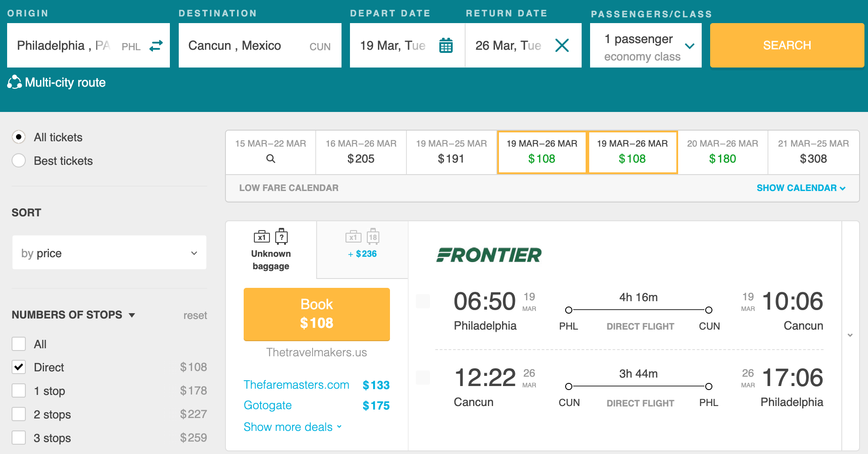Open the depart date calendar icon
868x454 pixels.
(x=446, y=45)
